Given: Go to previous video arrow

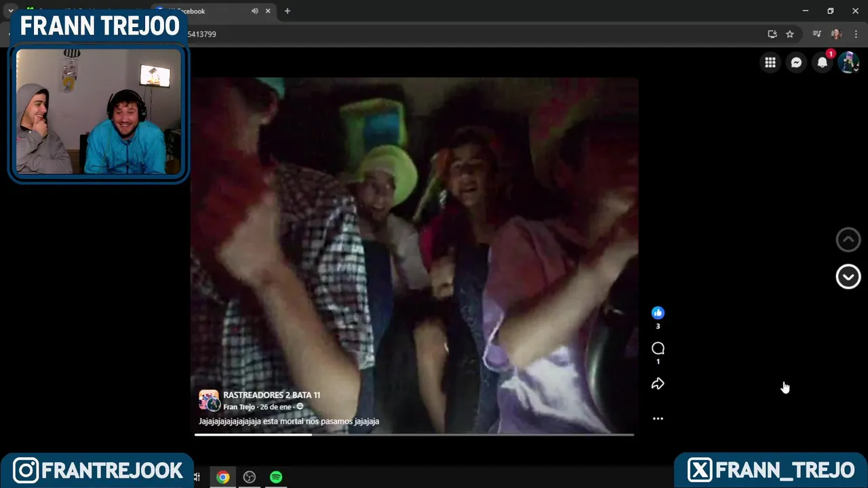Looking at the screenshot, I should tap(848, 239).
